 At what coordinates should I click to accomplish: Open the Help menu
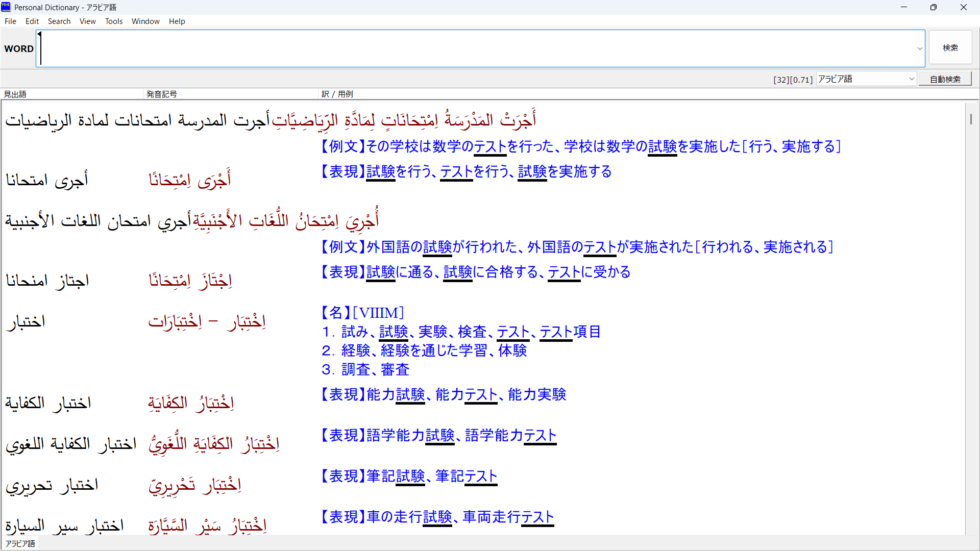point(177,21)
